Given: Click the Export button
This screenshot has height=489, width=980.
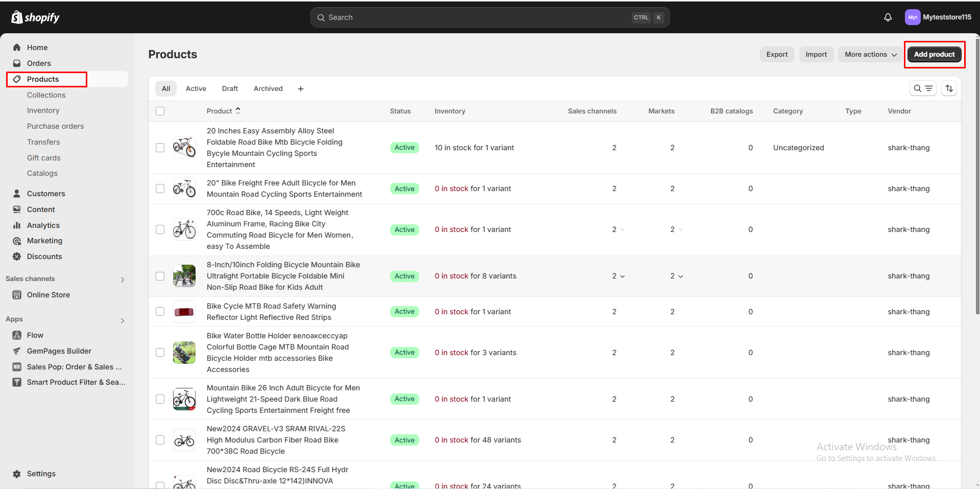Looking at the screenshot, I should (x=776, y=55).
